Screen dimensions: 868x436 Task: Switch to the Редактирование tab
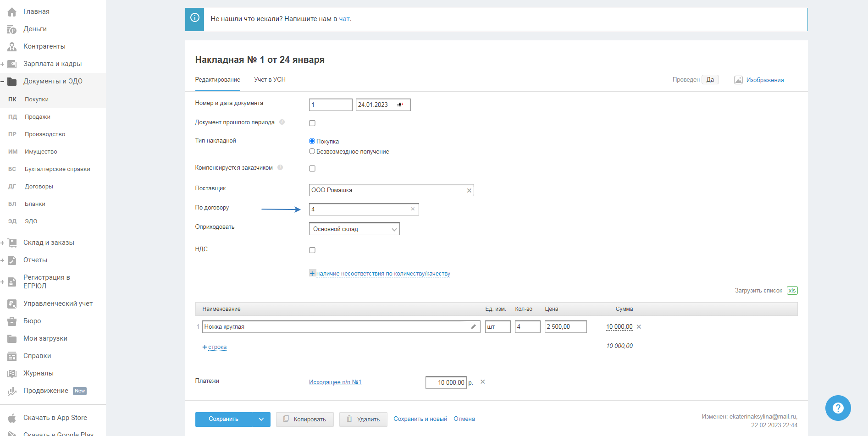pyautogui.click(x=217, y=80)
